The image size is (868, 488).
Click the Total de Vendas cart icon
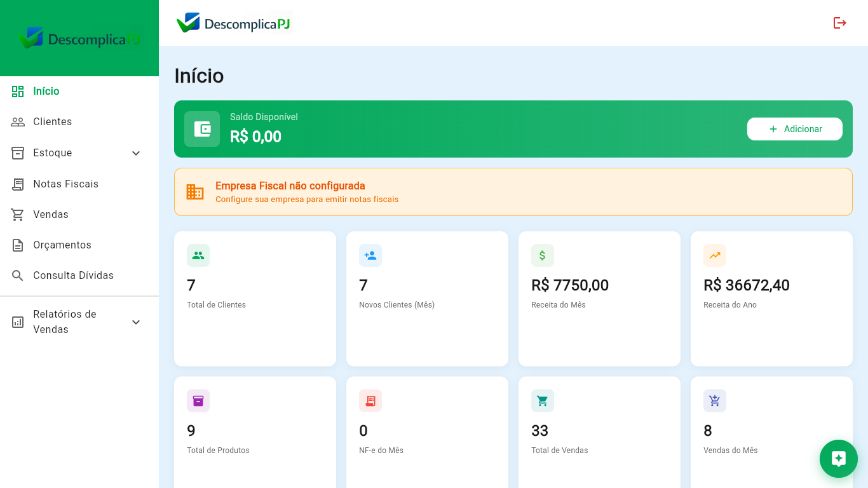(x=543, y=401)
